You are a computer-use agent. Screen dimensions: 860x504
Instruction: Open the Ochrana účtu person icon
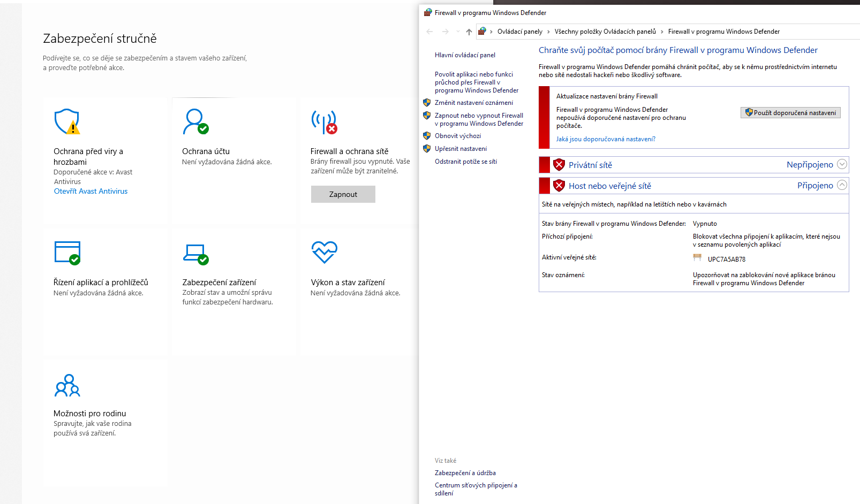195,121
